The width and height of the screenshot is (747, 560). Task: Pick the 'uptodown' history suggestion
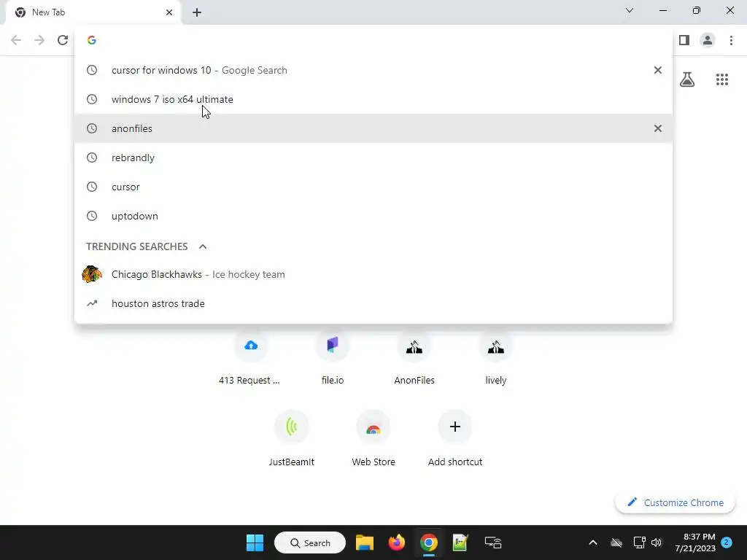point(373,216)
